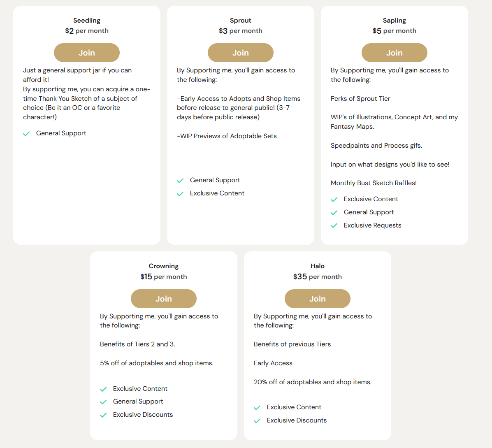Click Halo's Exclusive Content checkmark icon
This screenshot has height=448, width=492.
tap(257, 408)
